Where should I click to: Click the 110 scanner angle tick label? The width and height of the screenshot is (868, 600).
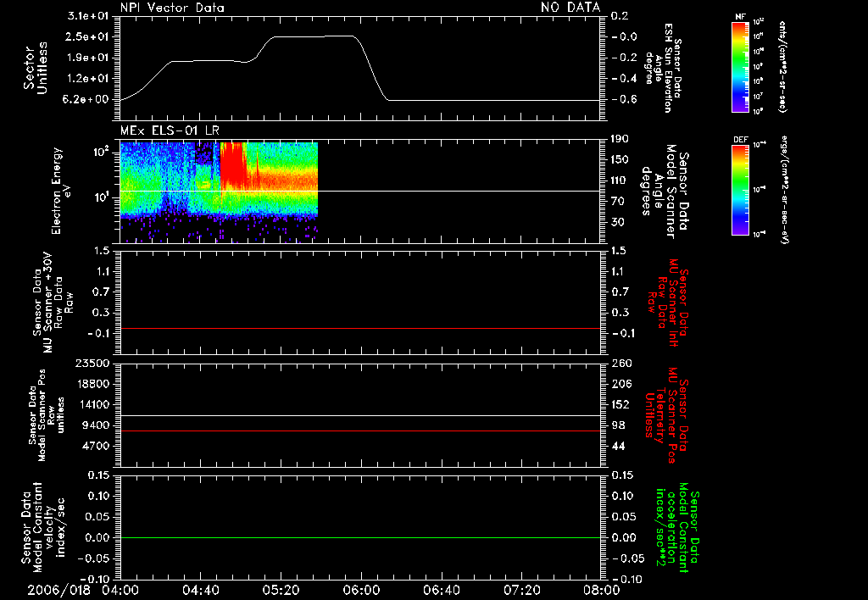tap(620, 181)
